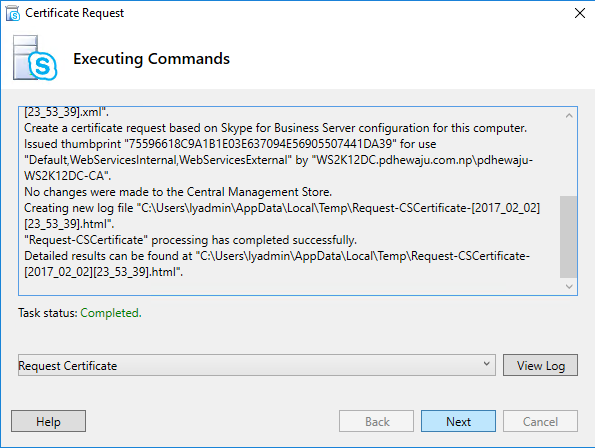Click the output log scrollbar thumb
Screen dimensions: 595x448
pyautogui.click(x=568, y=237)
